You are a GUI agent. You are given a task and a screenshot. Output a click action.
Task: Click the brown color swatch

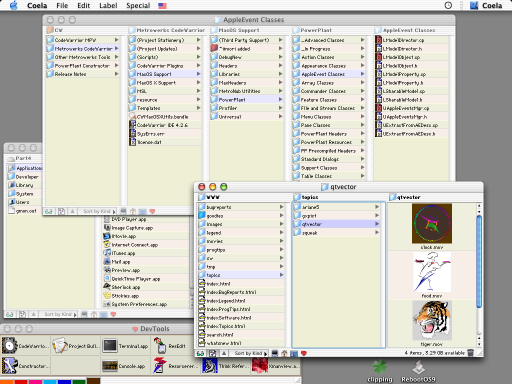point(94,381)
